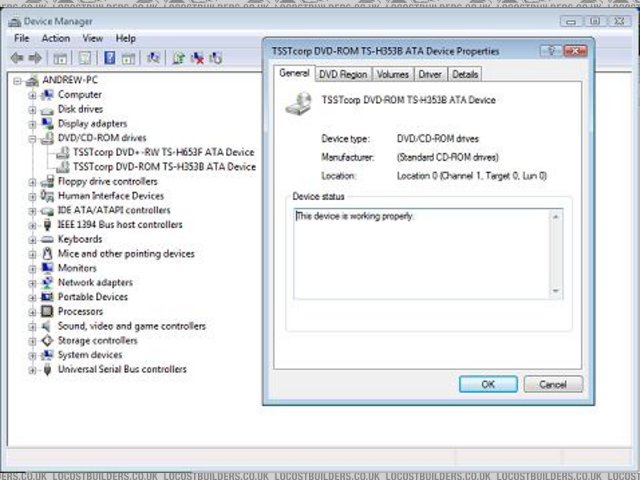Click the Device status scrollbar down arrow
The width and height of the screenshot is (640, 480).
tap(556, 291)
